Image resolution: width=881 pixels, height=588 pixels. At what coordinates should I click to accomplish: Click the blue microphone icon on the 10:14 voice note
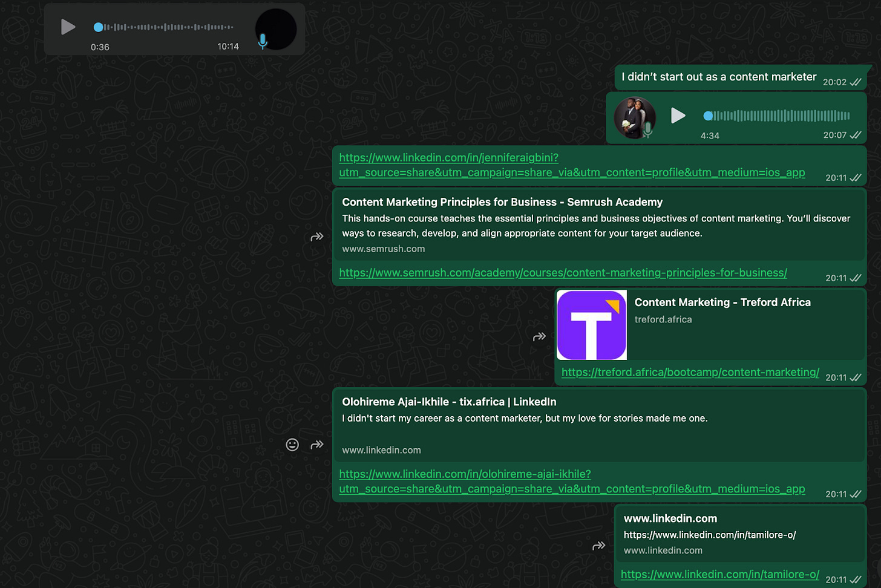click(263, 41)
